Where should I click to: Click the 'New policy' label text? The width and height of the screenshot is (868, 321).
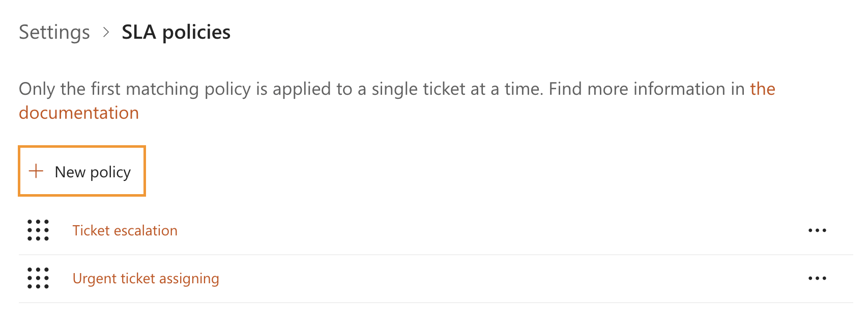click(x=93, y=172)
